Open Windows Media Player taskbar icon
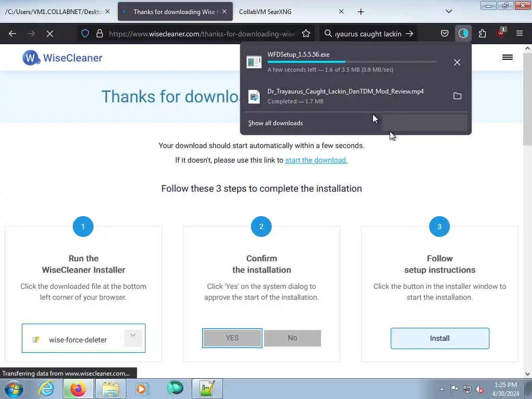Viewport: 532px width, 399px height. (x=141, y=389)
